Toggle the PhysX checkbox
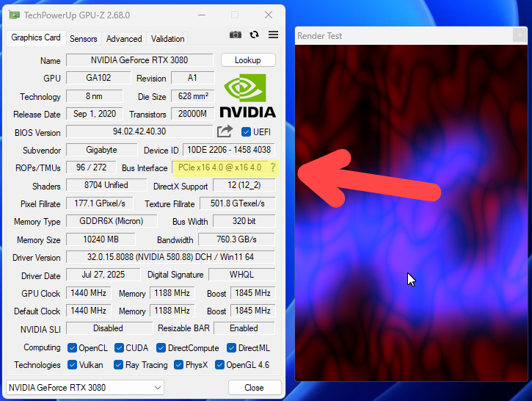The height and width of the screenshot is (401, 532). (x=178, y=365)
